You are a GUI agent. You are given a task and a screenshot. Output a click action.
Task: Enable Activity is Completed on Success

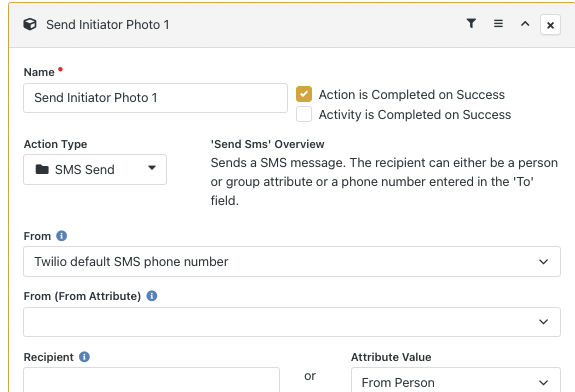304,114
